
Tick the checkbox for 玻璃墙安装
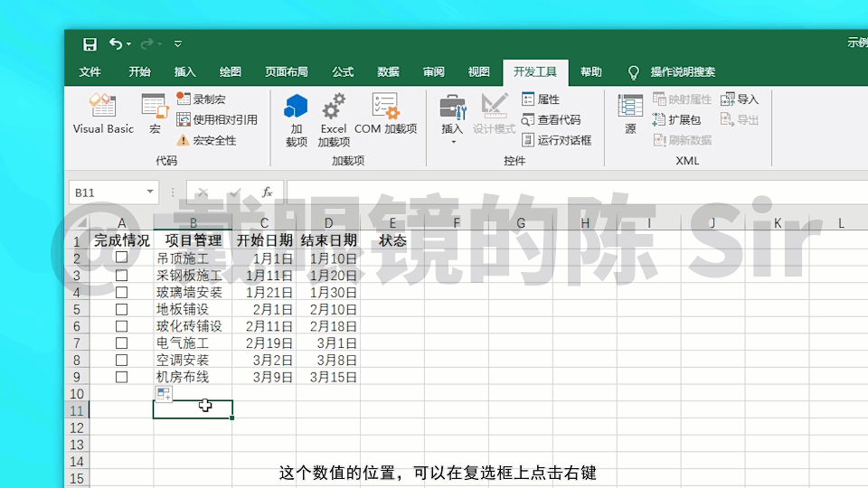(x=122, y=292)
